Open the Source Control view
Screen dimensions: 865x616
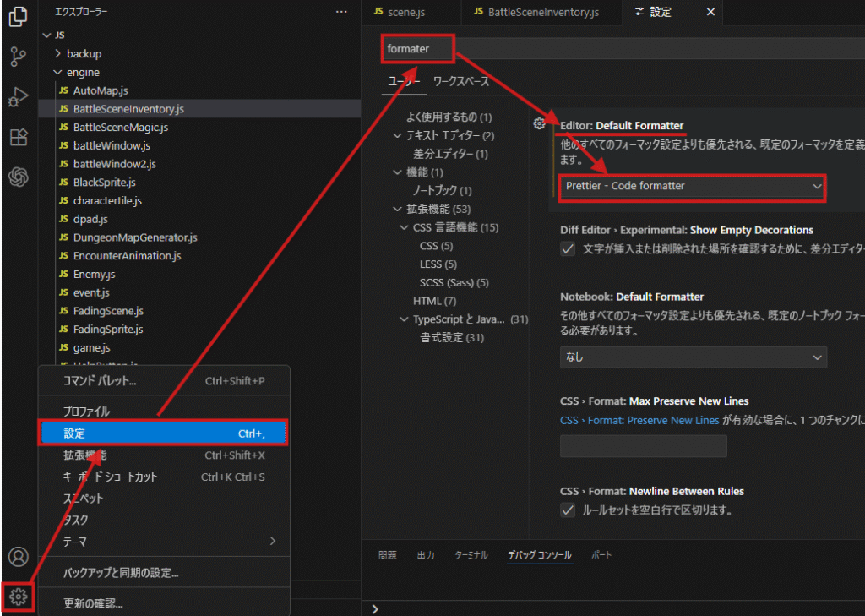click(18, 57)
